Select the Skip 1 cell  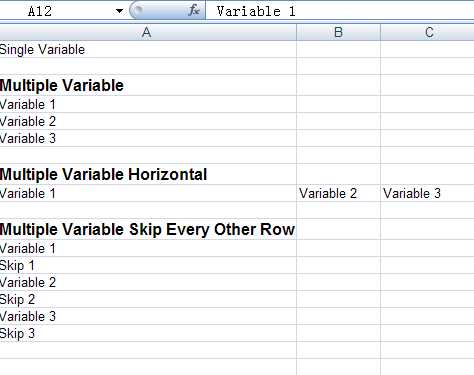point(148,265)
